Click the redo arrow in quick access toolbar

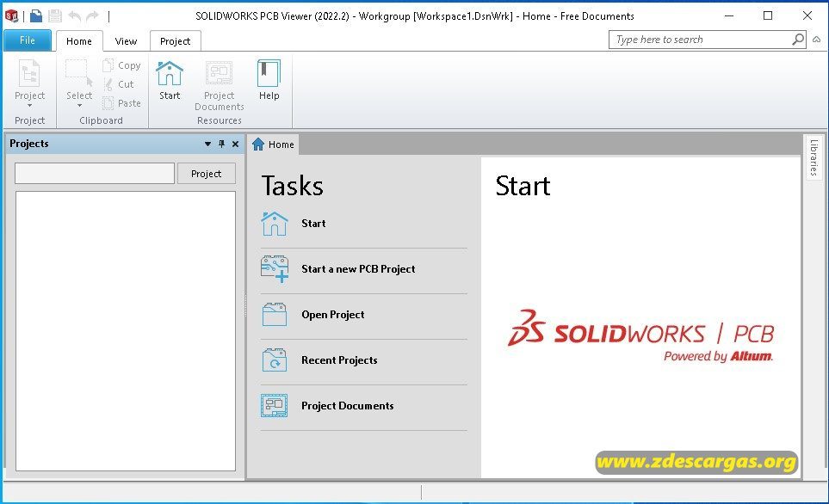coord(92,15)
